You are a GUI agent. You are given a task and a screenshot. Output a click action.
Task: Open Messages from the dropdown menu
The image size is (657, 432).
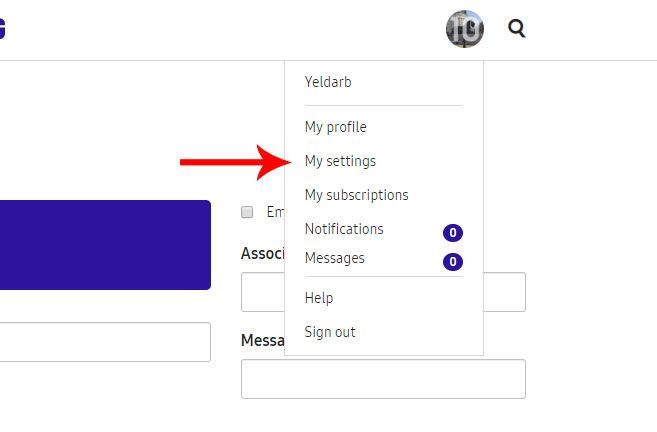pyautogui.click(x=334, y=258)
